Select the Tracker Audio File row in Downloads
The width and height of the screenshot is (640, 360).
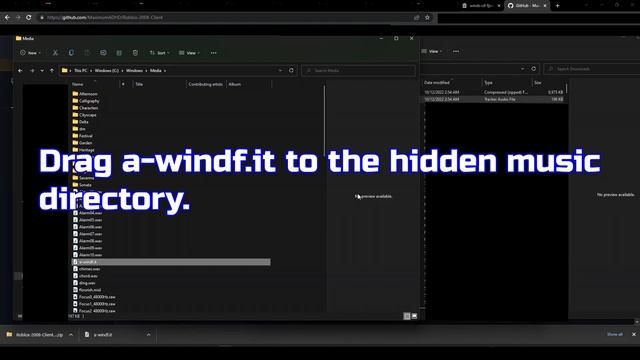click(x=494, y=99)
